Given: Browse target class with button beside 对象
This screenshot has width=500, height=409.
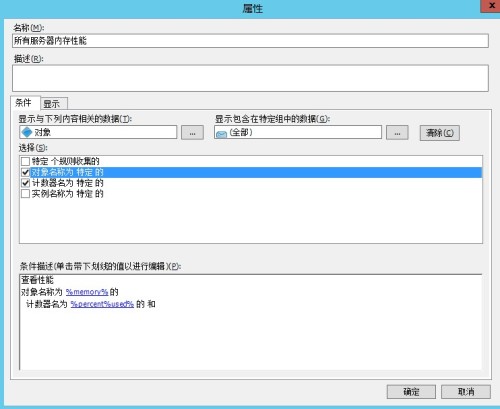Looking at the screenshot, I should pyautogui.click(x=192, y=133).
